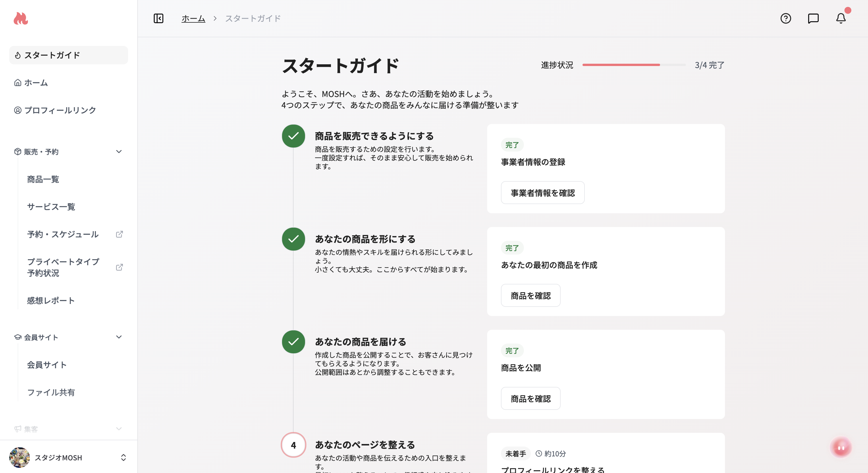Open 会員サイト sub-item in sidebar
868x473 pixels.
point(47,365)
